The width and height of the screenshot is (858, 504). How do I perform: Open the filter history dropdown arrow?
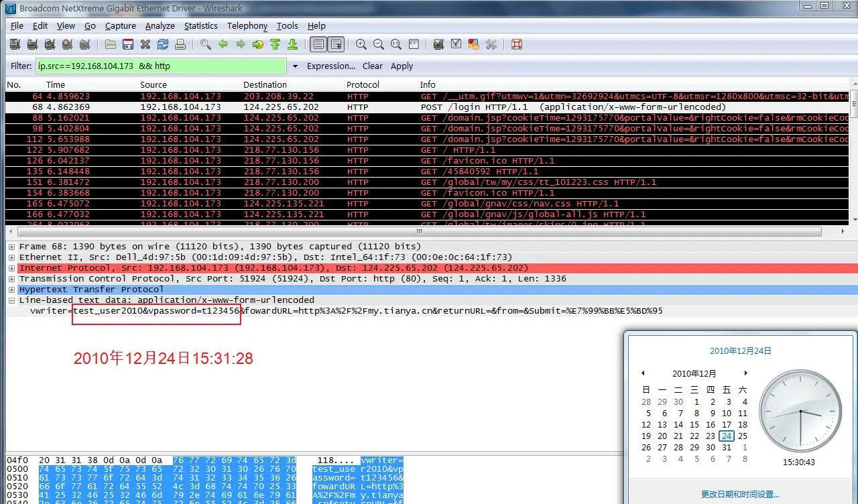(295, 66)
